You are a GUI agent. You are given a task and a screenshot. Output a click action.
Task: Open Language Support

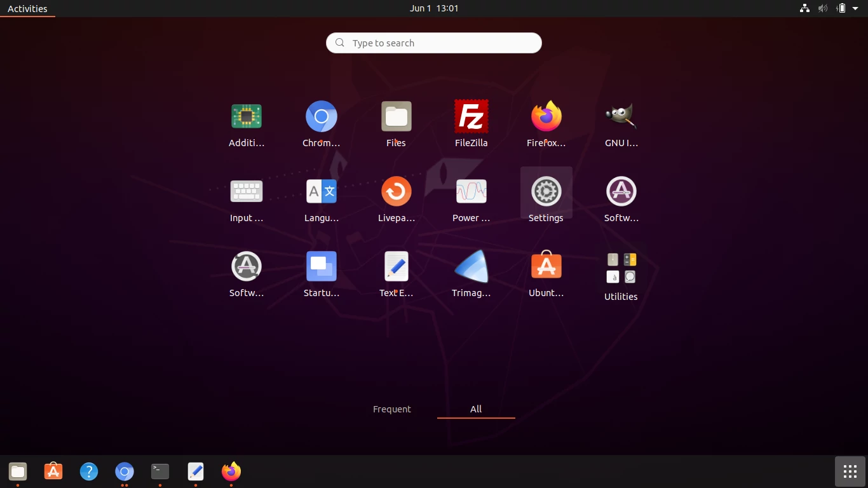point(322,200)
